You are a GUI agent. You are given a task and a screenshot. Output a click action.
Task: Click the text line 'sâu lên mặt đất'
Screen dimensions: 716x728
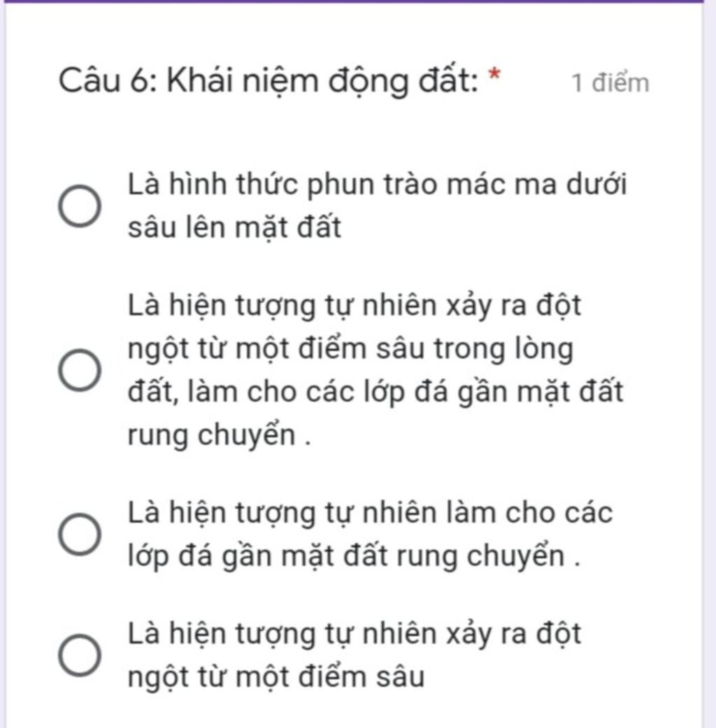(234, 228)
